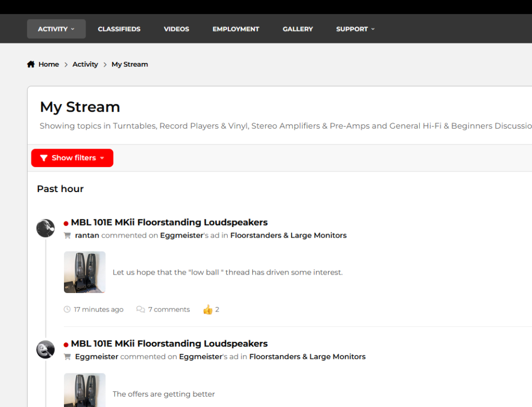Click Eggmeister's user avatar in second post

click(x=46, y=349)
